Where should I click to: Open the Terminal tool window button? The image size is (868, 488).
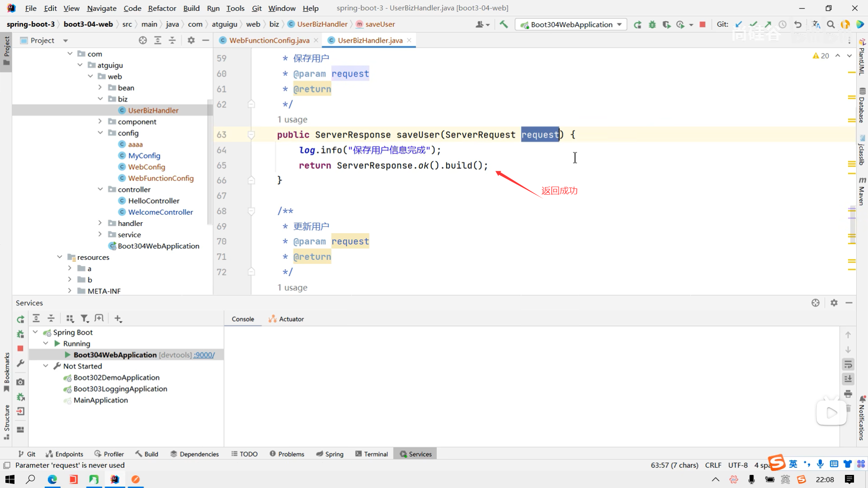[x=372, y=454]
